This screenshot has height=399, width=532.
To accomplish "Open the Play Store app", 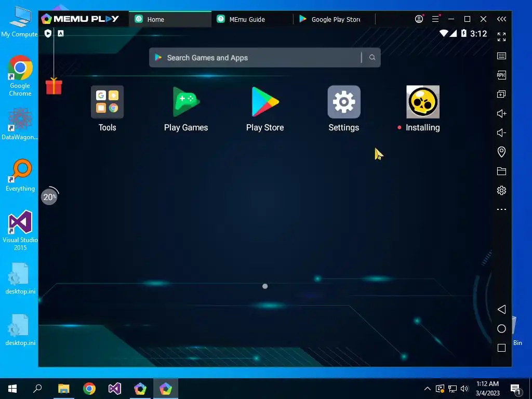I will (265, 102).
